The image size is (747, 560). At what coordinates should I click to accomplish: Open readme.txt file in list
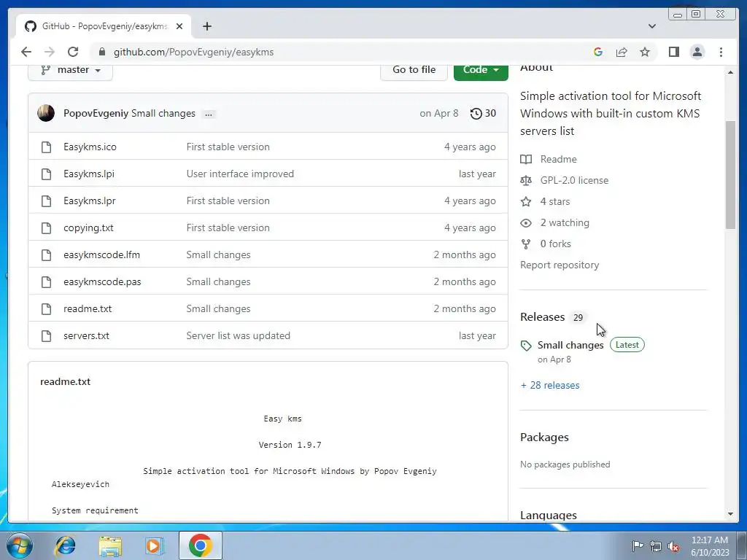(88, 308)
